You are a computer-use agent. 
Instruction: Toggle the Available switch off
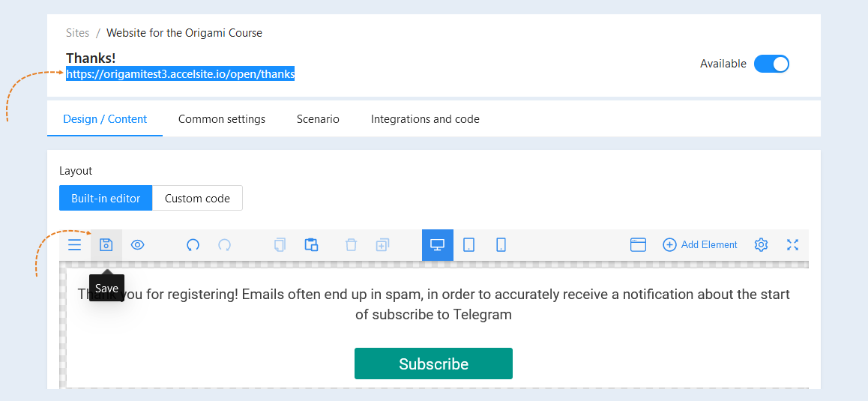pyautogui.click(x=771, y=64)
